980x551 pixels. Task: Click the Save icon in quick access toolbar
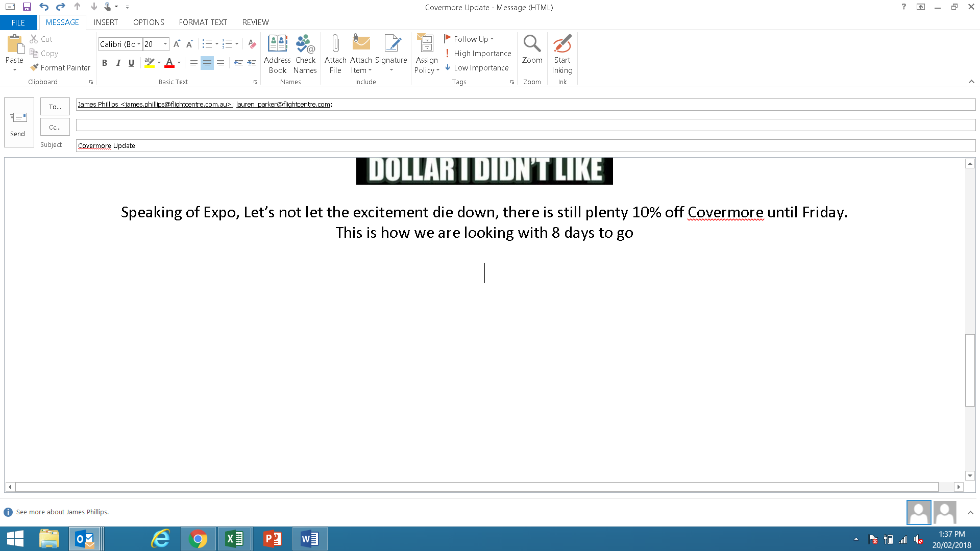(27, 7)
